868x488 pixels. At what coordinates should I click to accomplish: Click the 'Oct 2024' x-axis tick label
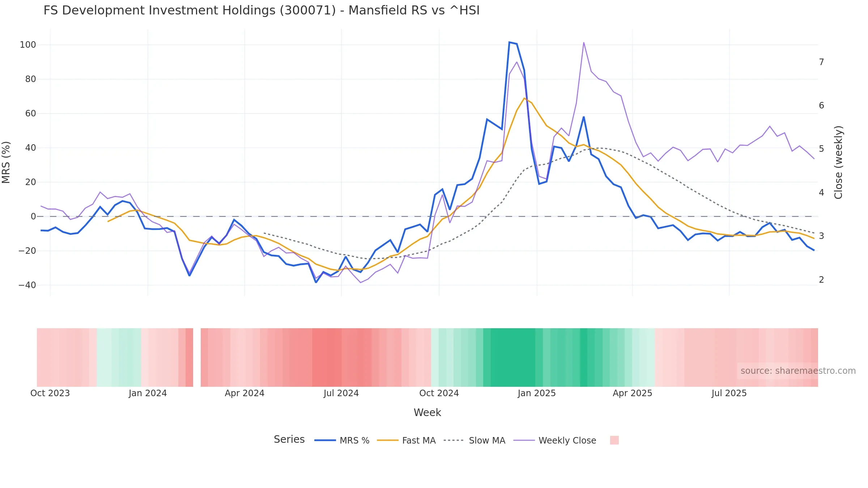point(439,393)
